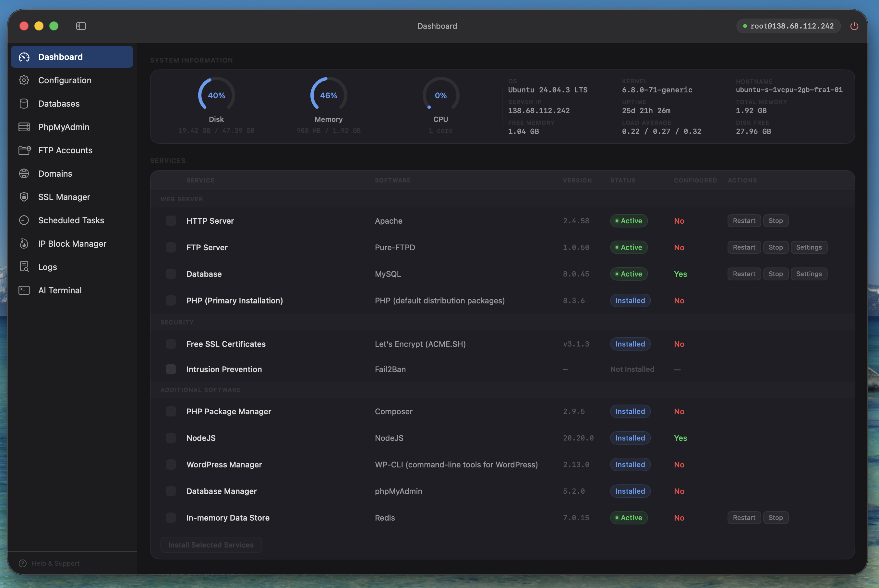Screen dimensions: 879x588
Task: Open Configuration via the gear icon
Action: 24,80
